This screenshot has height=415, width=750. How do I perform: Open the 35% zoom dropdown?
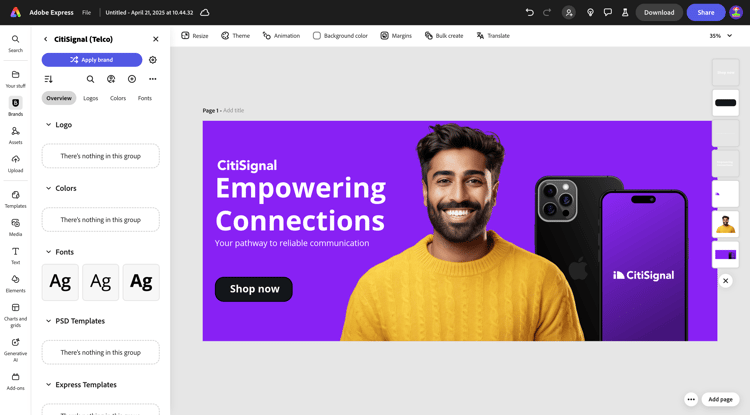721,36
